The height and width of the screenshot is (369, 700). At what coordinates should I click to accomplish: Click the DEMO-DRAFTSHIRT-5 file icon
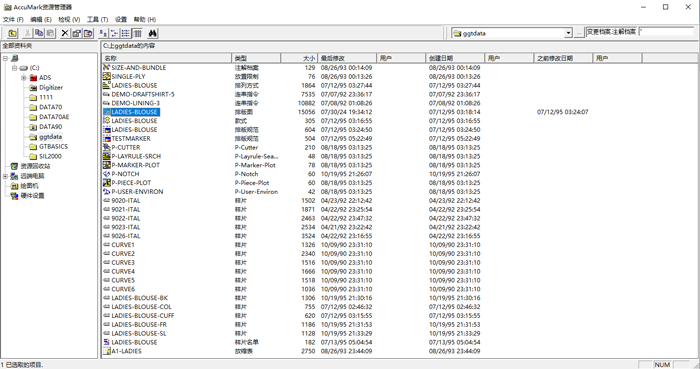point(107,94)
